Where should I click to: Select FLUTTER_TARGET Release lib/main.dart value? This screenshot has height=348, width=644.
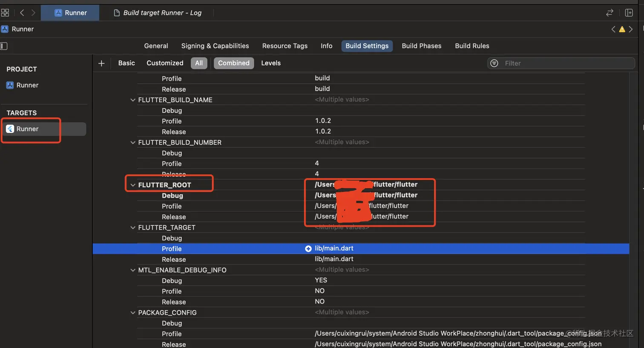[334, 259]
